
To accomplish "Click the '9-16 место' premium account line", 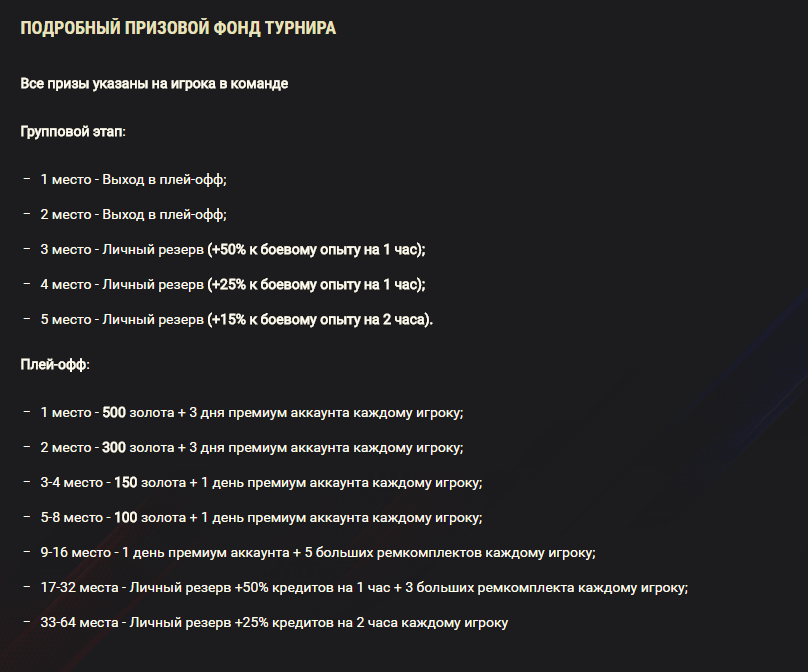I will tap(318, 552).
